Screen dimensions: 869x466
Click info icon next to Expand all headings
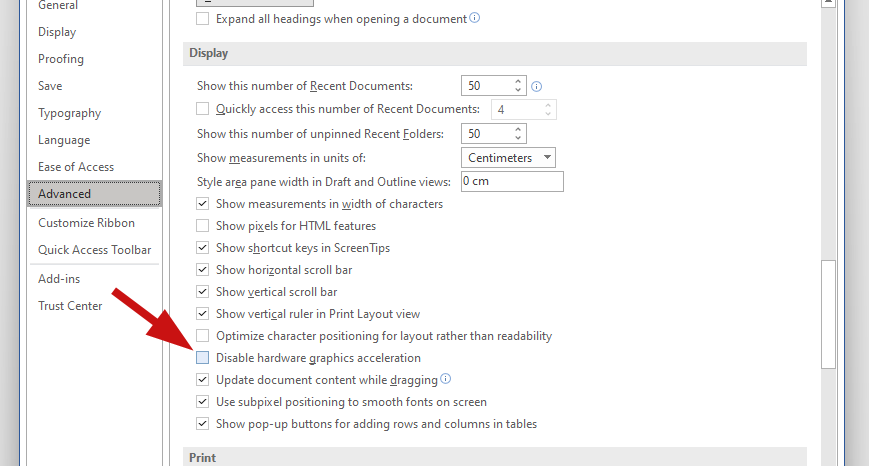click(474, 18)
